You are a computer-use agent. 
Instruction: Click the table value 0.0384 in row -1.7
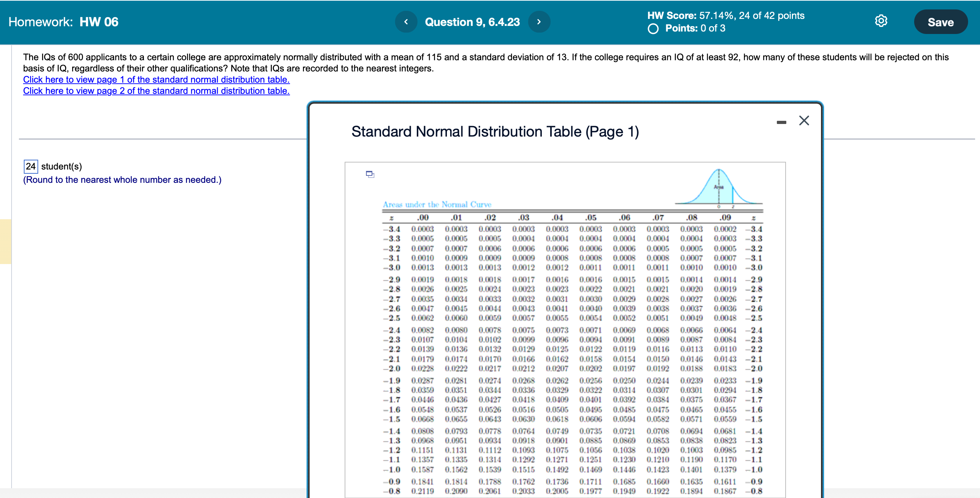pos(657,400)
